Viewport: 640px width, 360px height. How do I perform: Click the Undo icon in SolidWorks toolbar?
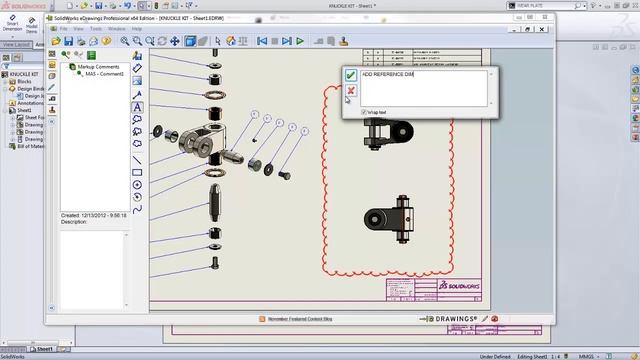(127, 6)
